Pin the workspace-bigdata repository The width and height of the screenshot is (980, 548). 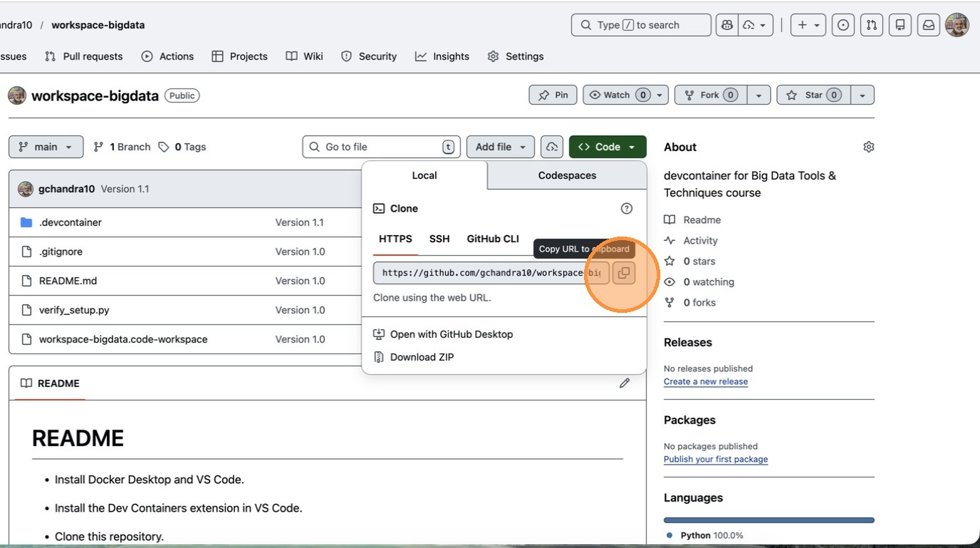[x=553, y=95]
